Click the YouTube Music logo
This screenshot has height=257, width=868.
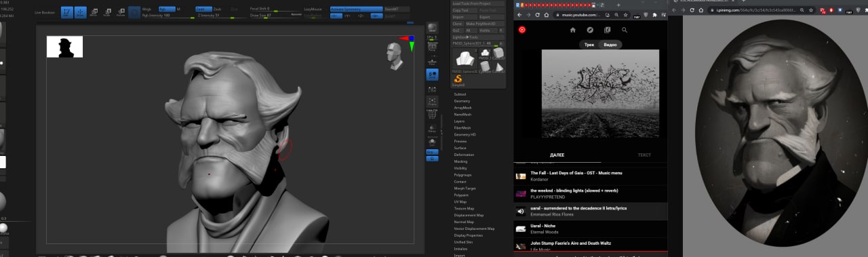pyautogui.click(x=522, y=30)
